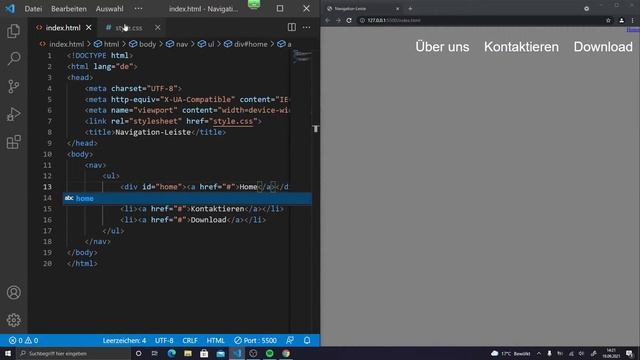Click line 13 code with div id home
This screenshot has height=360, width=640.
coord(204,187)
